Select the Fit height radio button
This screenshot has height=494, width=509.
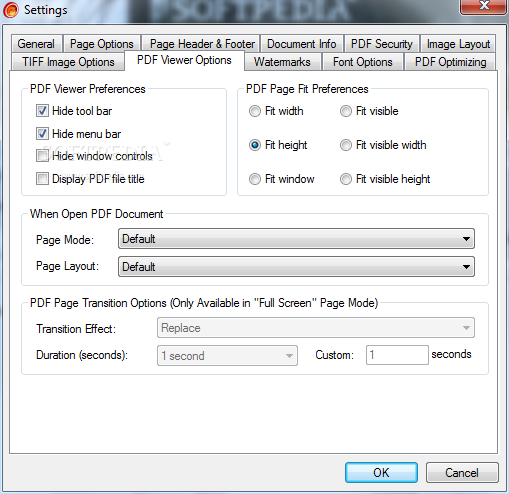pyautogui.click(x=255, y=145)
